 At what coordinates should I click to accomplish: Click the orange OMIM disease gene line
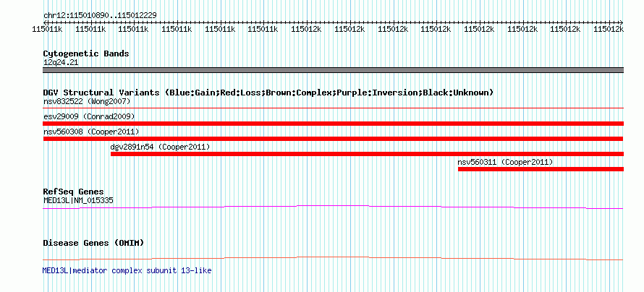coord(333,258)
